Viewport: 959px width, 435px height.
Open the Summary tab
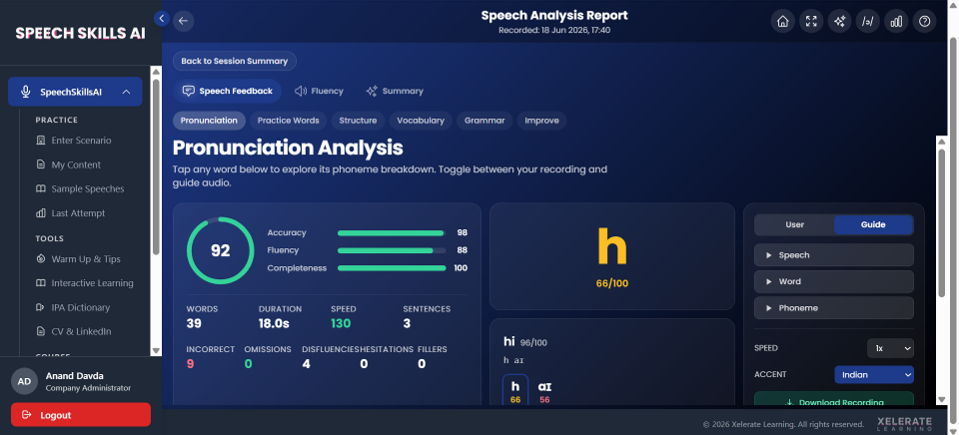[394, 91]
